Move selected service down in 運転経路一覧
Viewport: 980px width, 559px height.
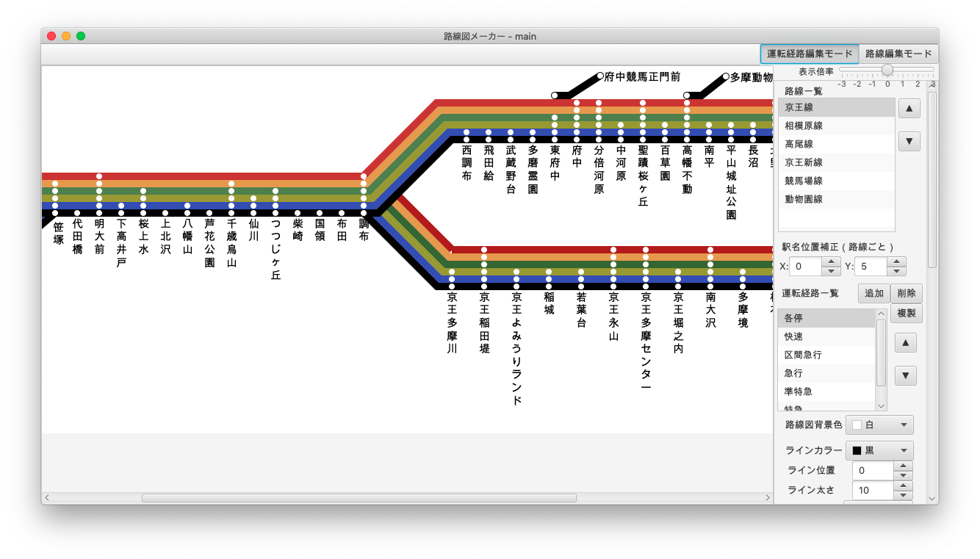tap(905, 375)
